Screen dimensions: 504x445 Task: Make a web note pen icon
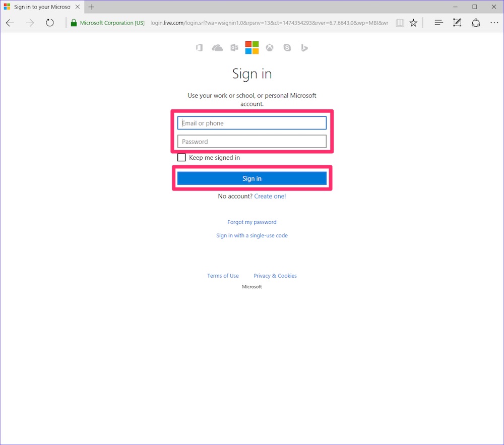click(457, 23)
